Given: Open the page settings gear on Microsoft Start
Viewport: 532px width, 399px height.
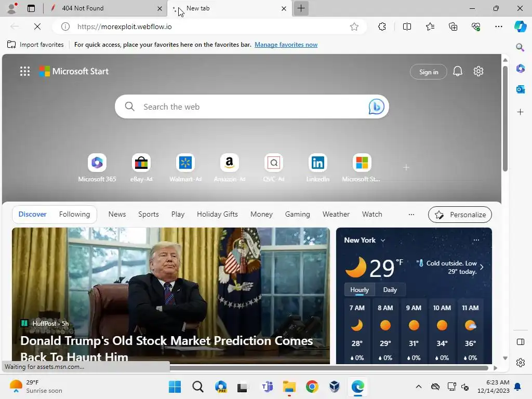Looking at the screenshot, I should [x=478, y=71].
